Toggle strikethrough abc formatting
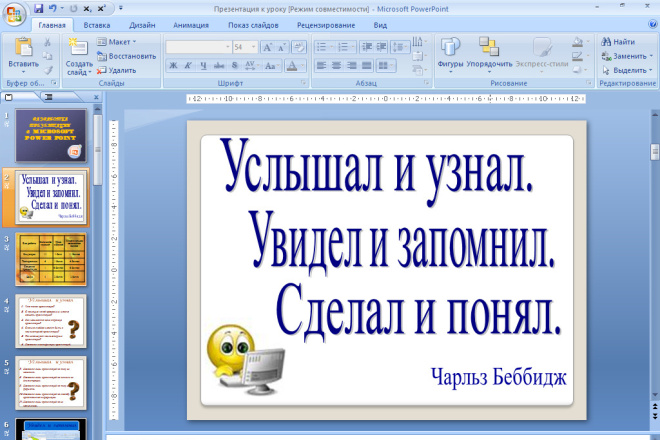The width and height of the screenshot is (660, 440). pos(219,66)
